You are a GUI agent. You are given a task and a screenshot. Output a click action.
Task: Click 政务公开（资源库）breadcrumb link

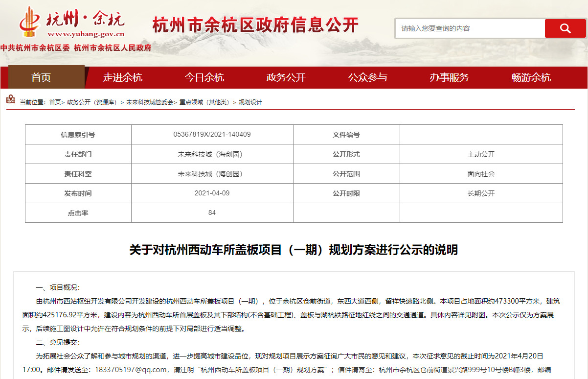click(91, 102)
